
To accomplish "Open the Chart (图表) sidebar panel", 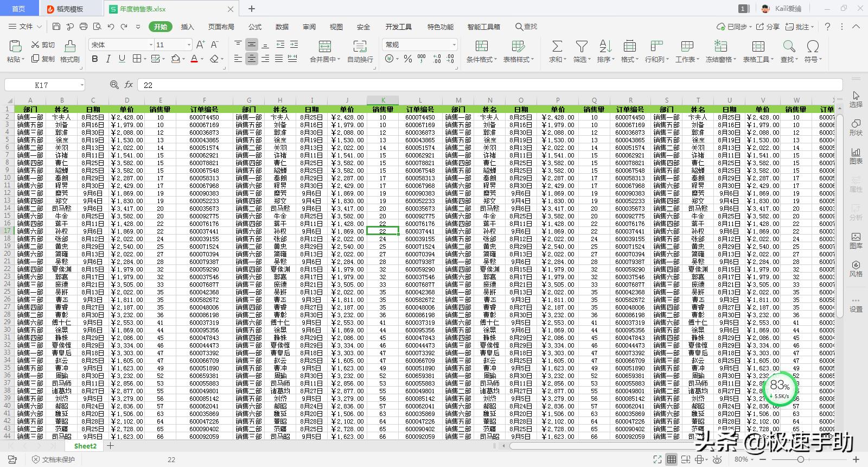I will point(856,156).
